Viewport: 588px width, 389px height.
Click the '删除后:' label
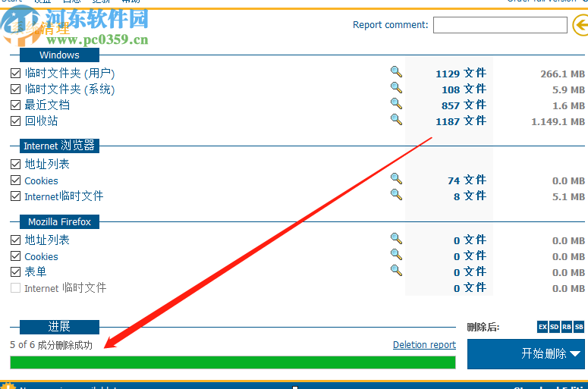click(x=483, y=327)
